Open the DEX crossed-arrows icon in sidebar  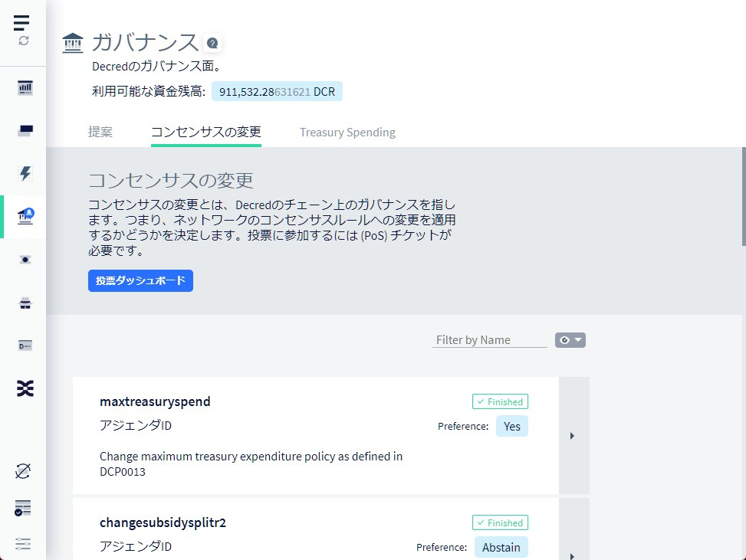point(25,388)
